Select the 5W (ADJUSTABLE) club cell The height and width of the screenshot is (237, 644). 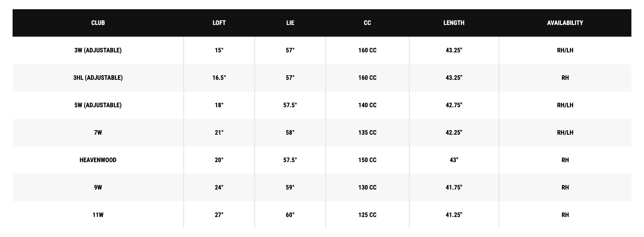(98, 105)
